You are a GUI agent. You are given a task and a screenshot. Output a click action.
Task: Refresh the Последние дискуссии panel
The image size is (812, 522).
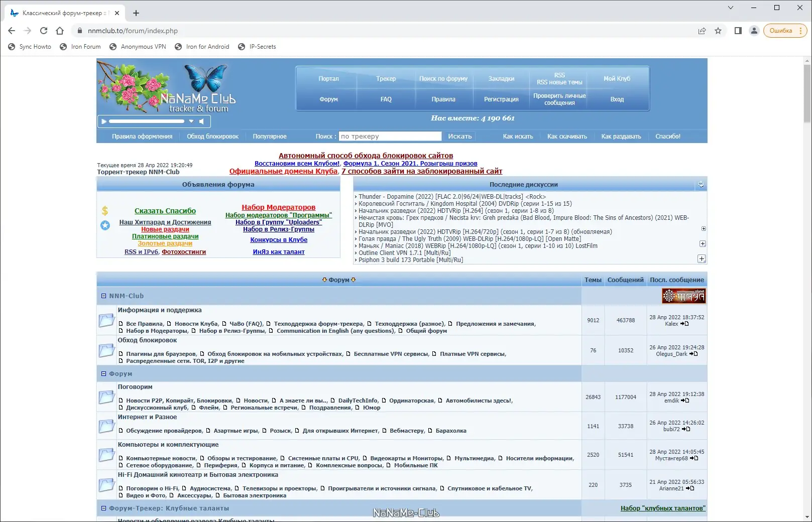point(701,185)
